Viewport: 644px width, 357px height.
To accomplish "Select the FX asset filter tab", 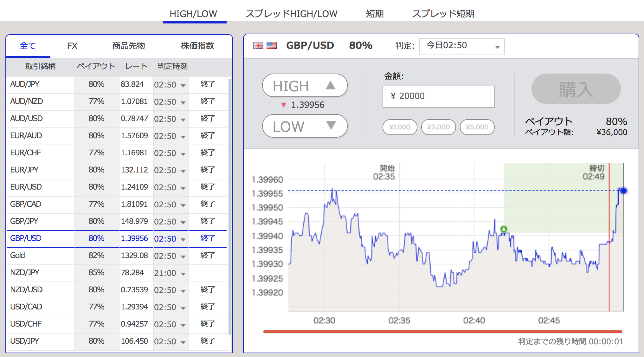I will point(72,46).
